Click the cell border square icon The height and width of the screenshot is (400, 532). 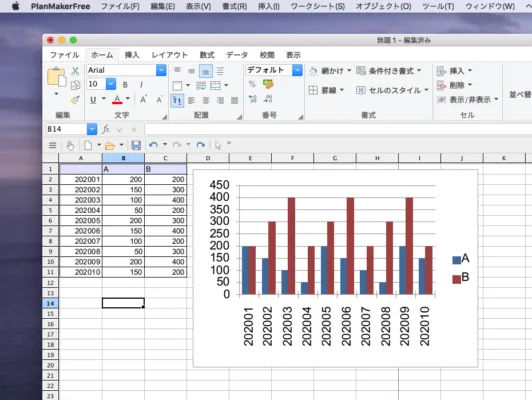coord(177,85)
